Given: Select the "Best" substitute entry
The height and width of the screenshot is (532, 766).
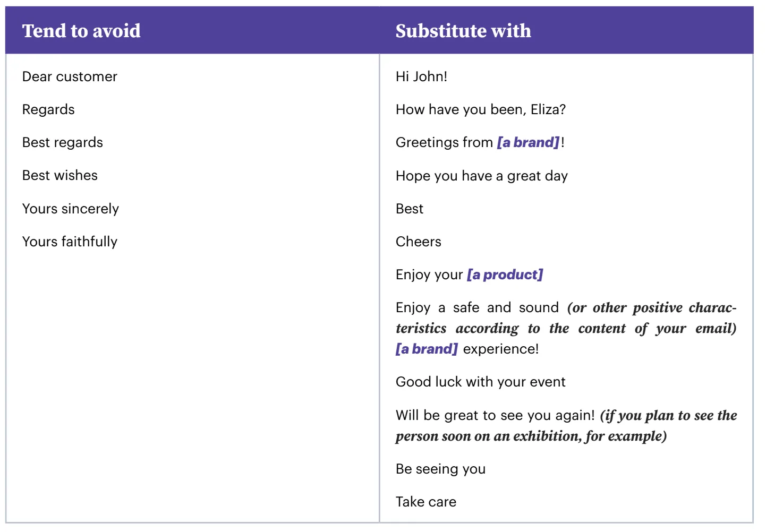Looking at the screenshot, I should tap(410, 209).
